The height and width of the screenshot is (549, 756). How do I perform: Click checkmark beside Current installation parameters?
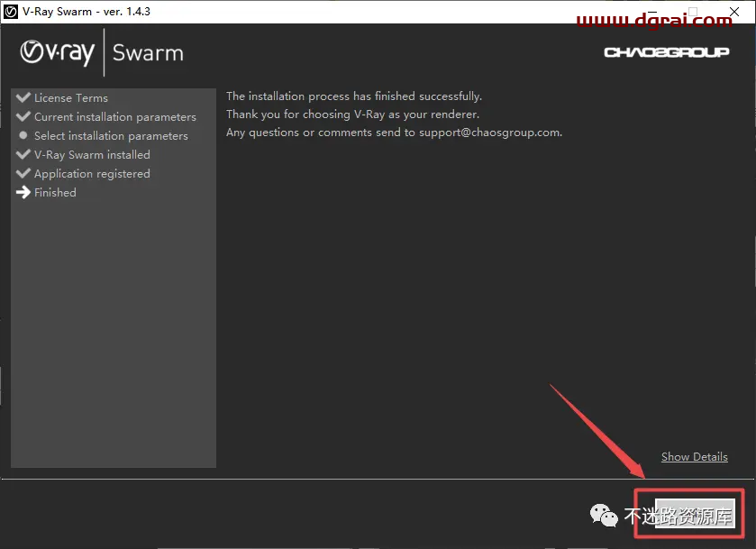(23, 116)
